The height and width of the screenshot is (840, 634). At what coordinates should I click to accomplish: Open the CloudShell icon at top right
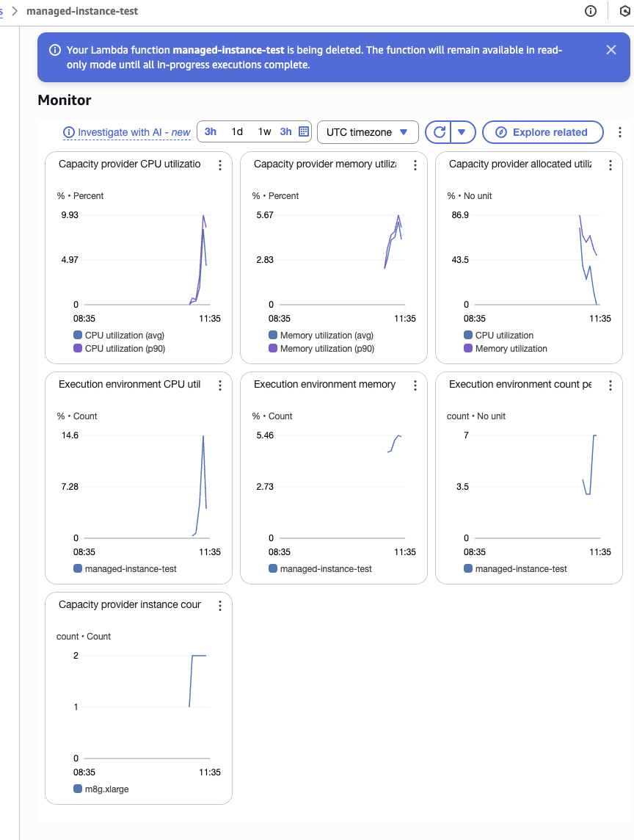coord(625,11)
